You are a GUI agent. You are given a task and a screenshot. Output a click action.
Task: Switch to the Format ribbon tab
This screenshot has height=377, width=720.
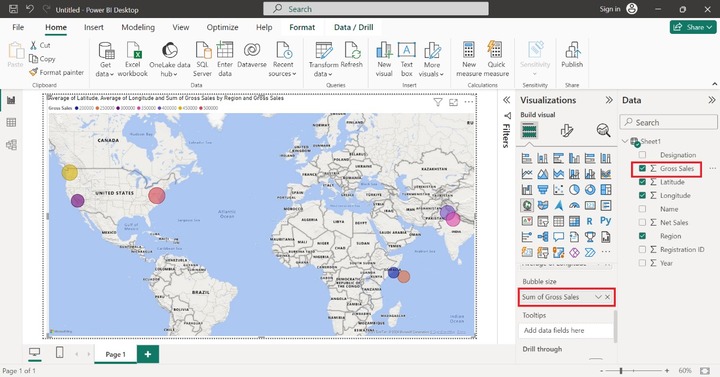[x=302, y=27]
